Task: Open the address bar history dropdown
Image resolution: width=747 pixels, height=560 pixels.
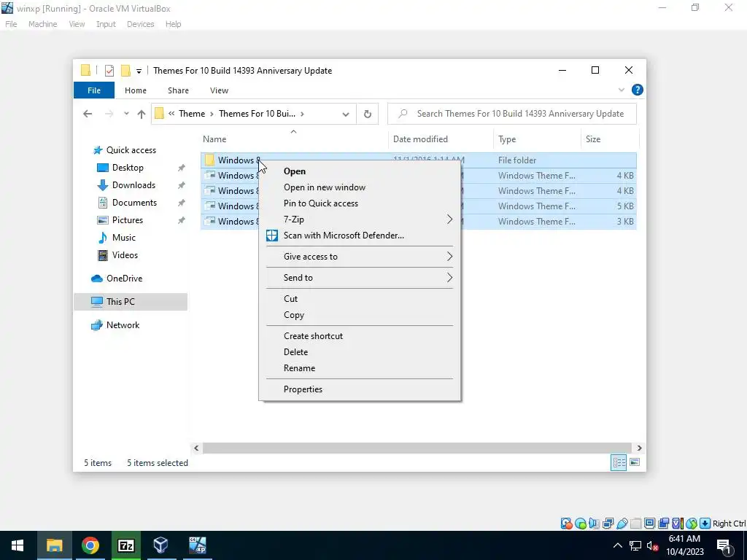Action: pyautogui.click(x=346, y=114)
